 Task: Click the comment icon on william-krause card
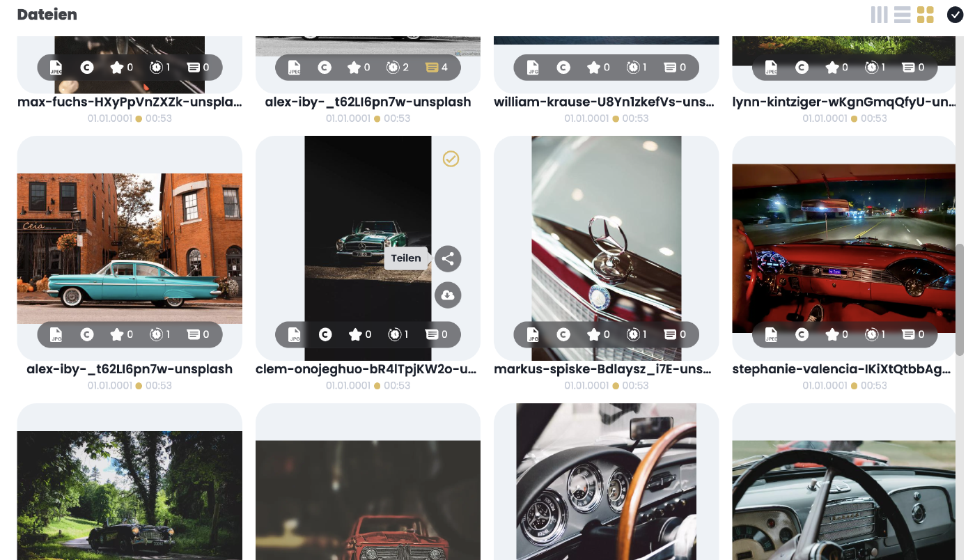tap(670, 68)
